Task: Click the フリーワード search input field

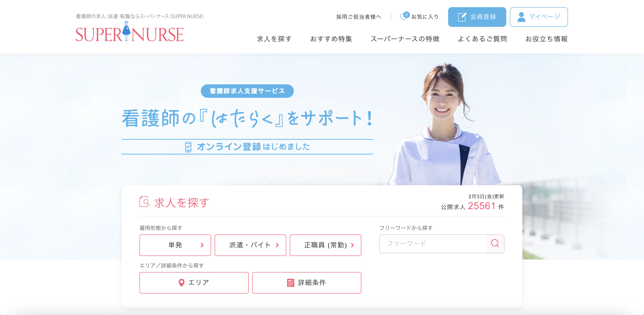Action: tap(433, 243)
